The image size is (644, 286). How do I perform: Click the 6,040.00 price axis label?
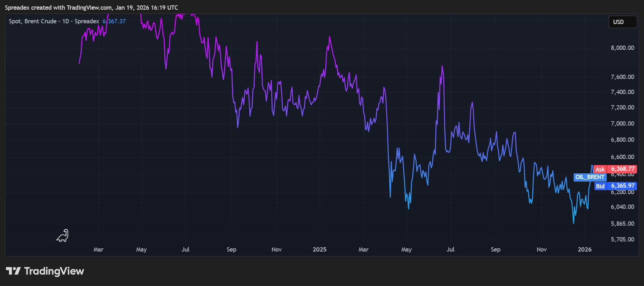622,207
